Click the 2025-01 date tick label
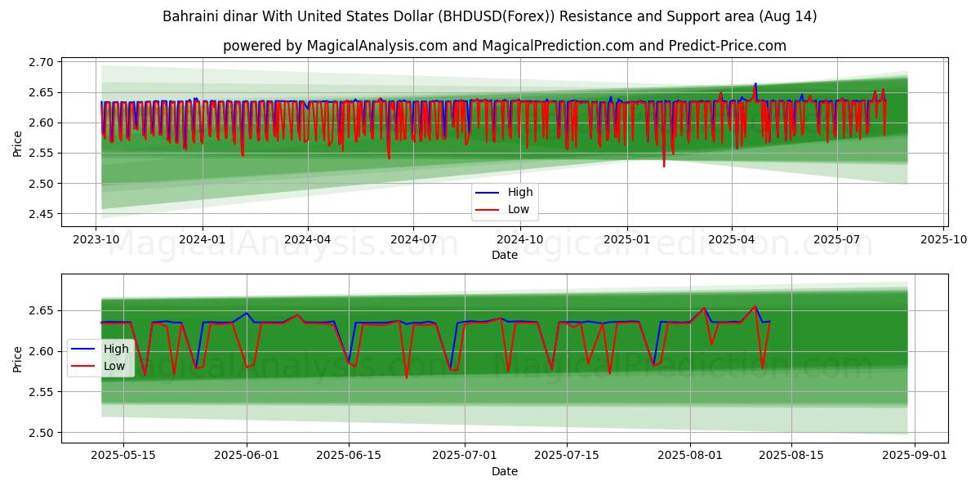980x490 pixels. [x=626, y=239]
